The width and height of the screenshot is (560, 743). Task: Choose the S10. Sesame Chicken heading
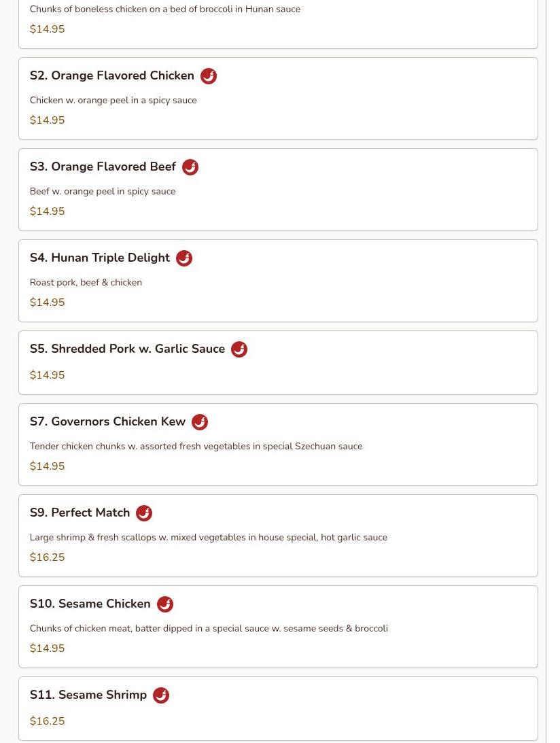pyautogui.click(x=90, y=604)
